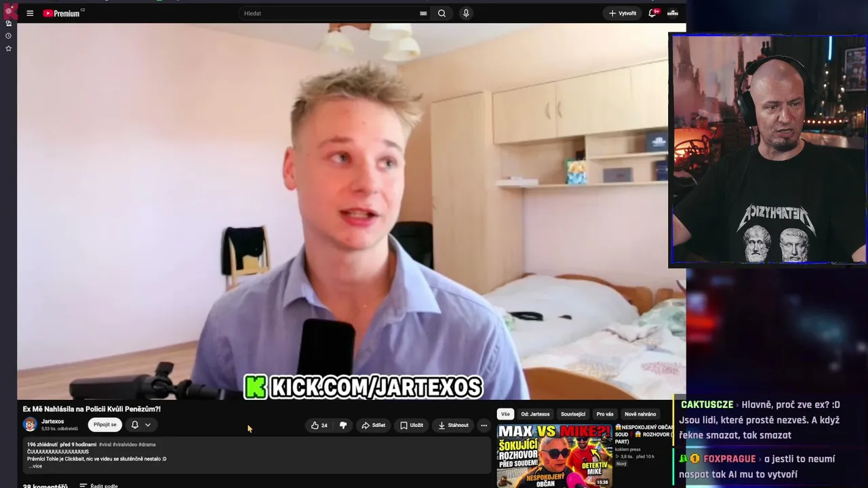Click the browser sidebar history clock icon
This screenshot has width=868, height=488.
(8, 36)
